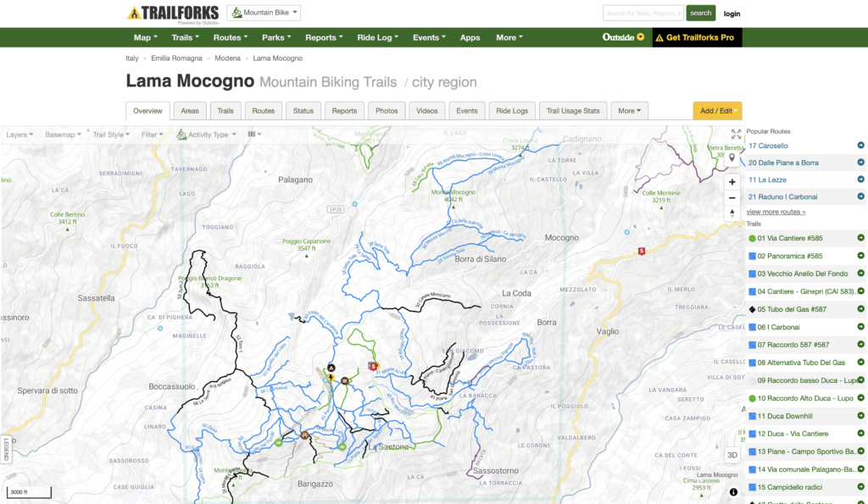868x504 pixels.
Task: Click the search button
Action: point(701,13)
